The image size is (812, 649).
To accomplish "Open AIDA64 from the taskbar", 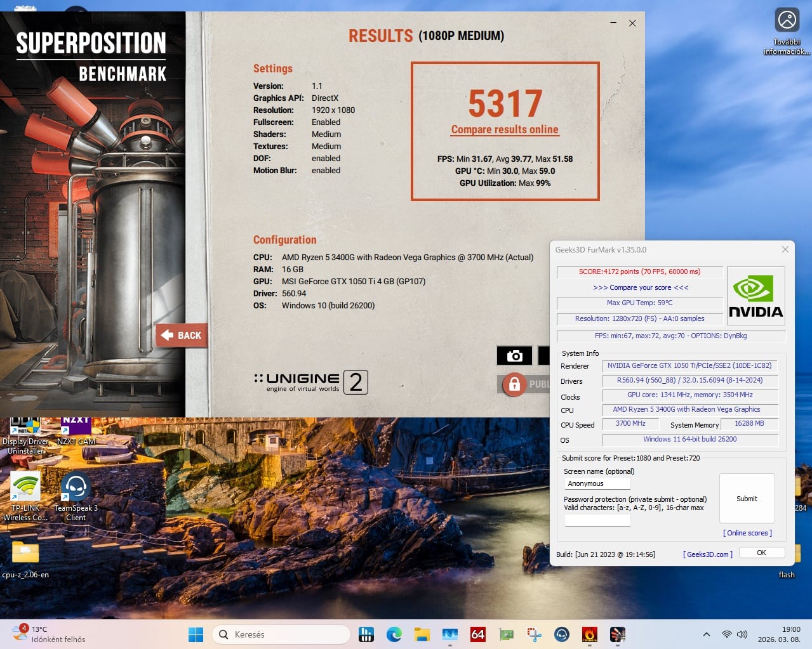I will (478, 634).
